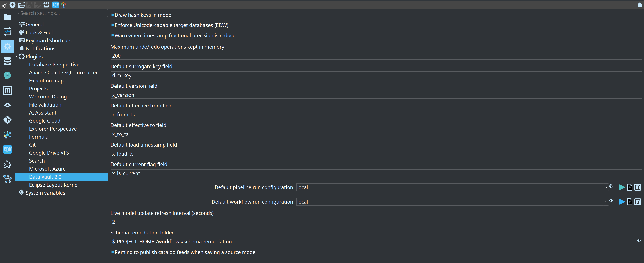This screenshot has height=263, width=644.
Task: Open metadata for workflow run configuration
Action: click(638, 202)
